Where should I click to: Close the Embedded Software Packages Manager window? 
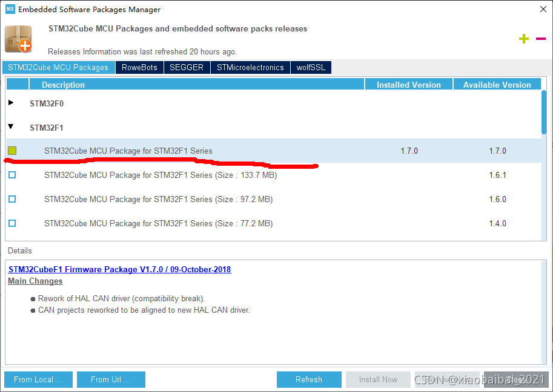point(543,9)
